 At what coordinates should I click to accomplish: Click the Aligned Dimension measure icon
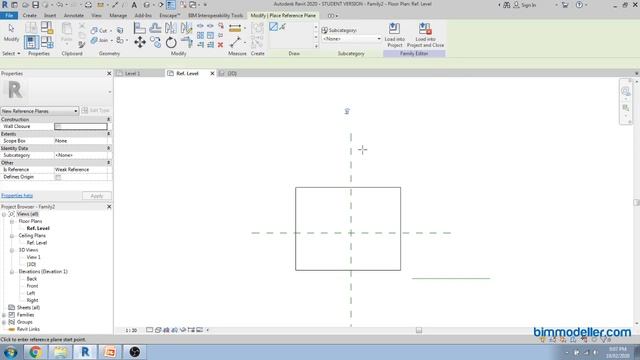[235, 28]
